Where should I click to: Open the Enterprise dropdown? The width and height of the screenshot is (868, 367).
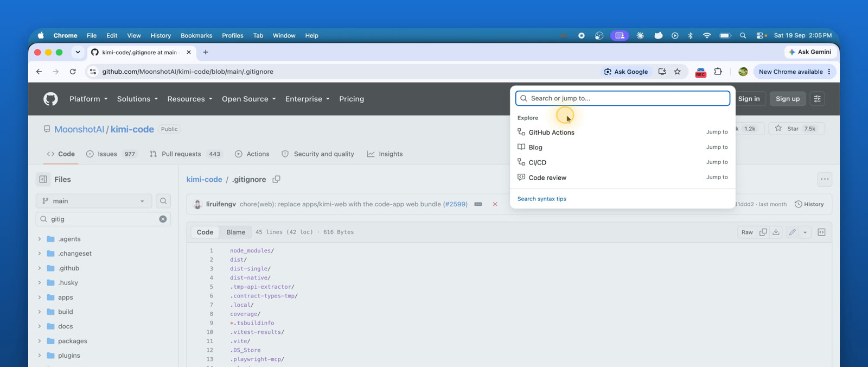[x=308, y=99]
